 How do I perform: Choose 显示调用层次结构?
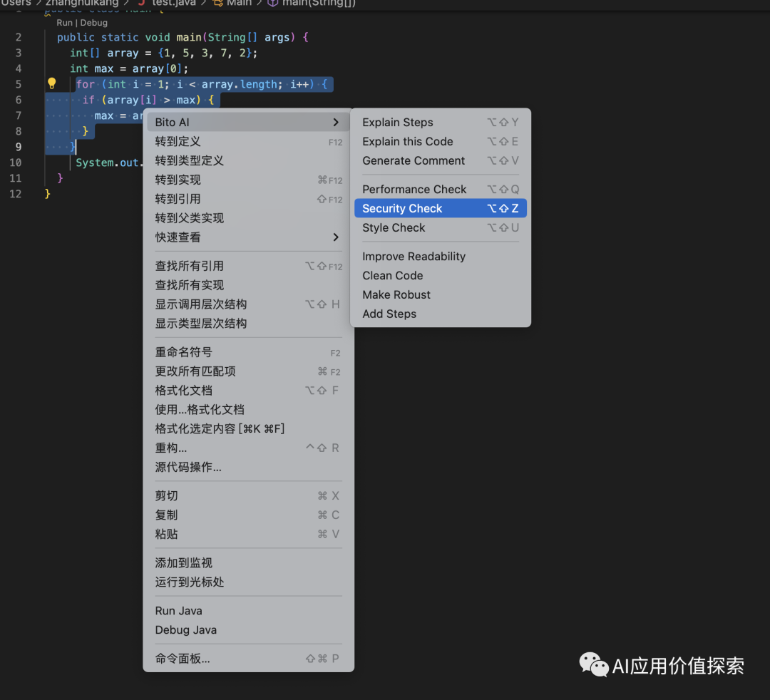[248, 304]
